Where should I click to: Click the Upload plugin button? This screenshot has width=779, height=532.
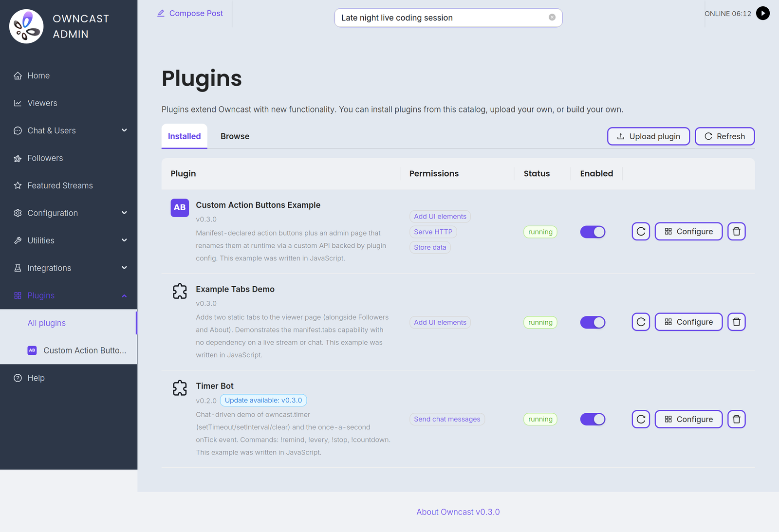[x=649, y=136]
